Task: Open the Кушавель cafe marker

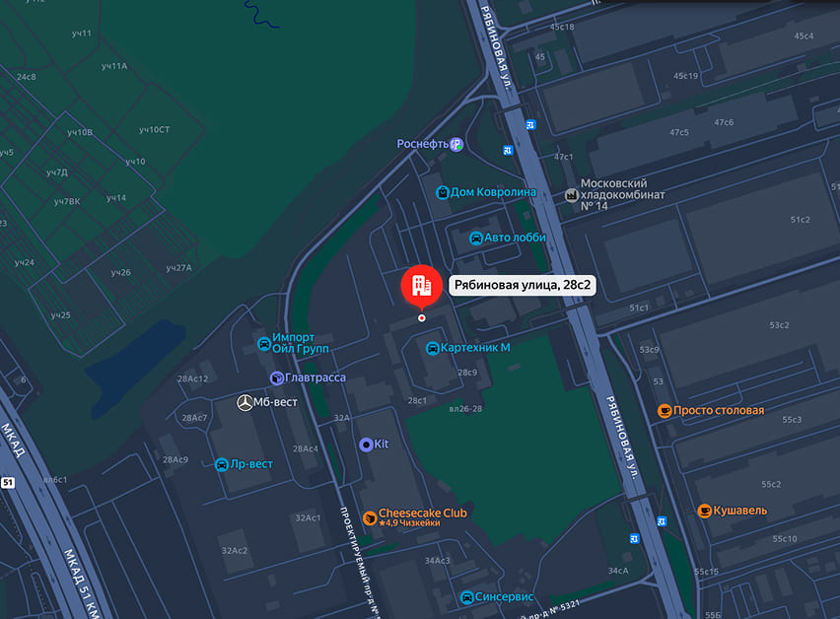Action: 705,511
